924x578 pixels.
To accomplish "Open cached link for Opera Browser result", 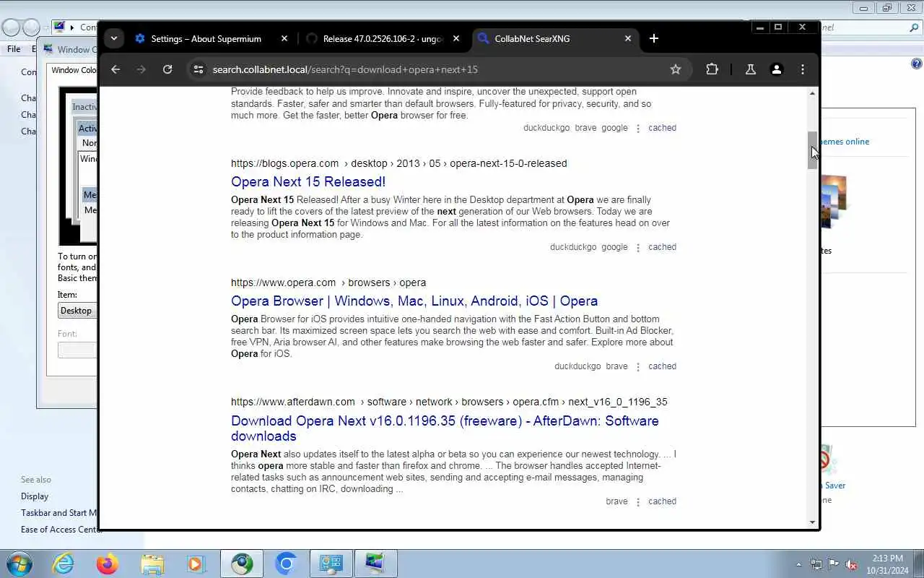I will pos(662,366).
